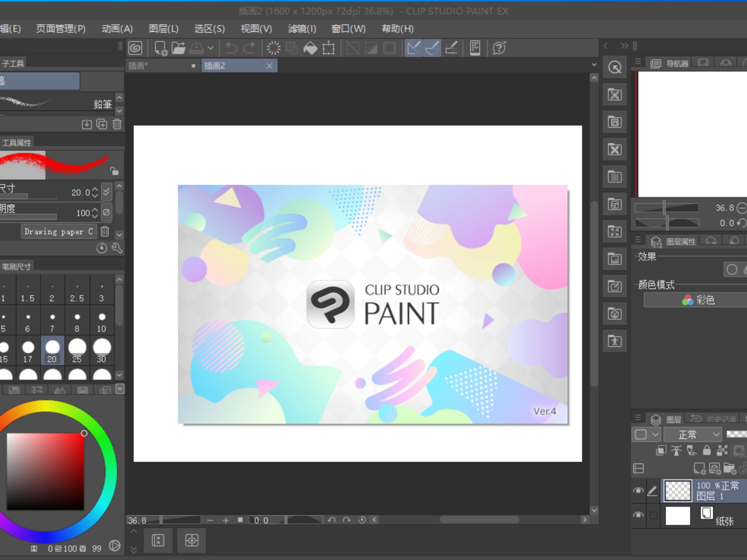This screenshot has width=747, height=560.
Task: Set as Reference Layer toggle
Action: point(677,451)
